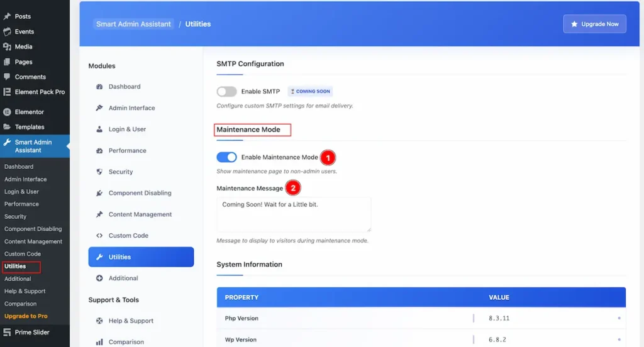Open the Additional module
This screenshot has height=347, width=644.
[141, 278]
